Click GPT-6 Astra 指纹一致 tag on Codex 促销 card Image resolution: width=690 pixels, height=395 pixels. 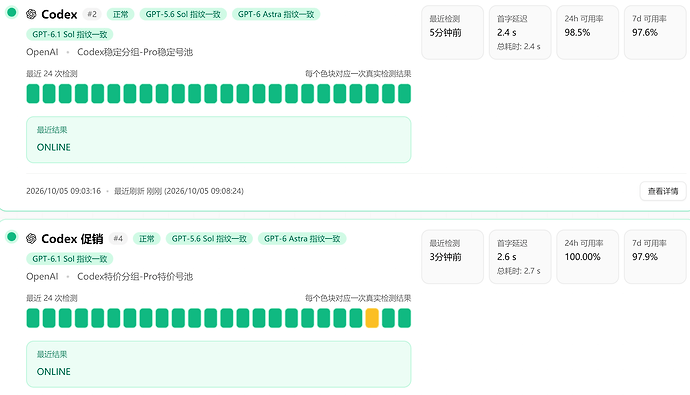302,238
